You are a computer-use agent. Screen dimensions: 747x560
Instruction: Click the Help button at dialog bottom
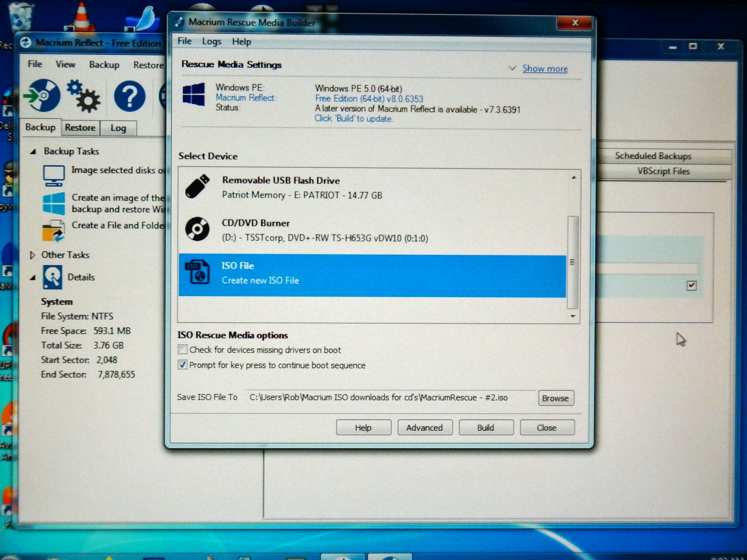(363, 428)
